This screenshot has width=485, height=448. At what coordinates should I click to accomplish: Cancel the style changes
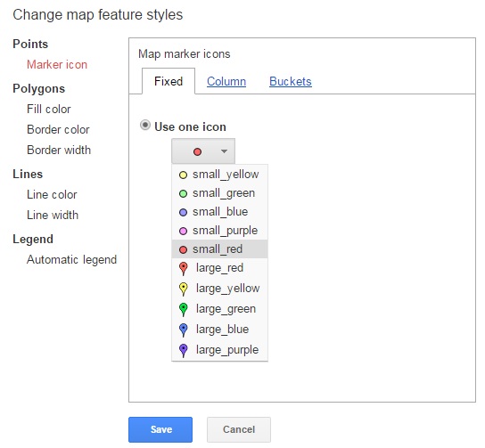pos(239,429)
